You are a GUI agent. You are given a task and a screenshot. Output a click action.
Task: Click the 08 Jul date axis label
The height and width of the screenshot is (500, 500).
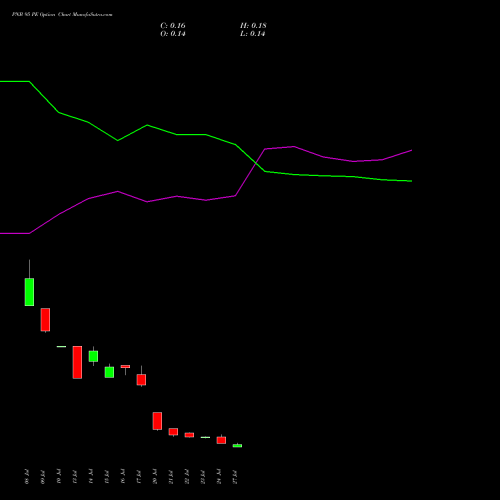click(x=27, y=477)
